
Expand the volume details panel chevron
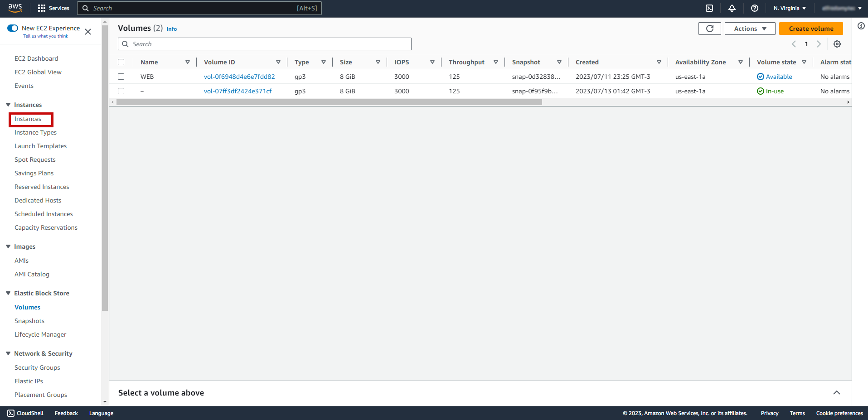(x=837, y=393)
